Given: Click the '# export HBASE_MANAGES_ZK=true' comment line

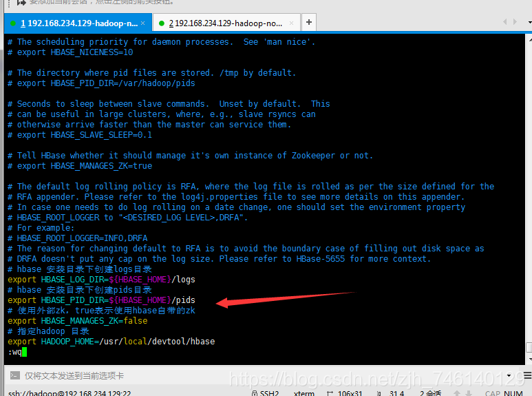Looking at the screenshot, I should click(x=80, y=166).
